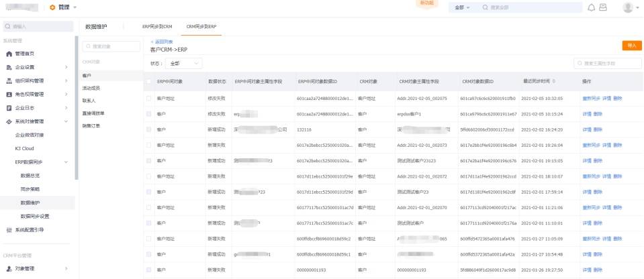Screen dimensions: 644x279
Task: Select 销售订单 in CRM object list
Action: click(x=91, y=126)
